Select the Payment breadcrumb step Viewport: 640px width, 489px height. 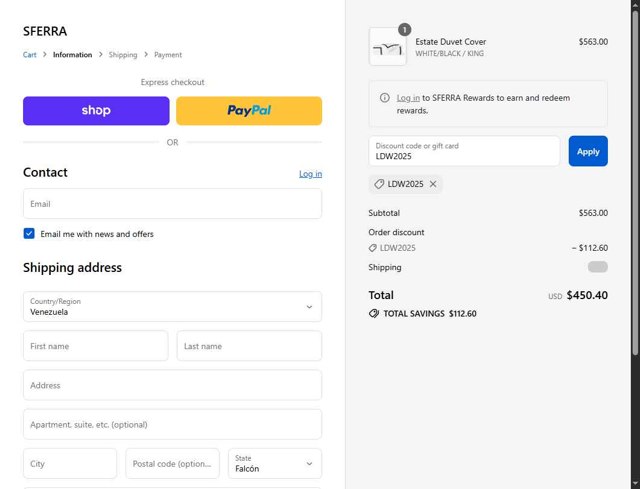click(x=168, y=55)
